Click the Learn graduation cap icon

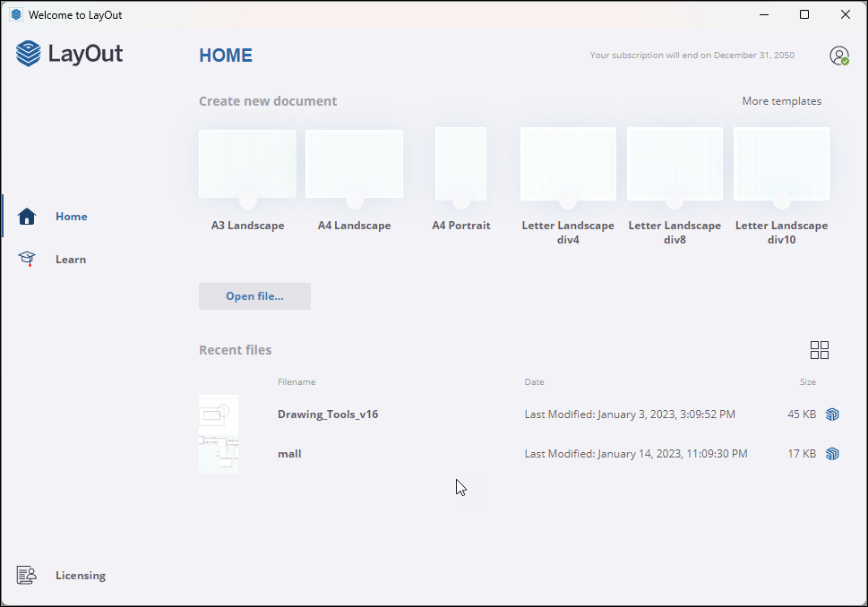[x=26, y=259]
